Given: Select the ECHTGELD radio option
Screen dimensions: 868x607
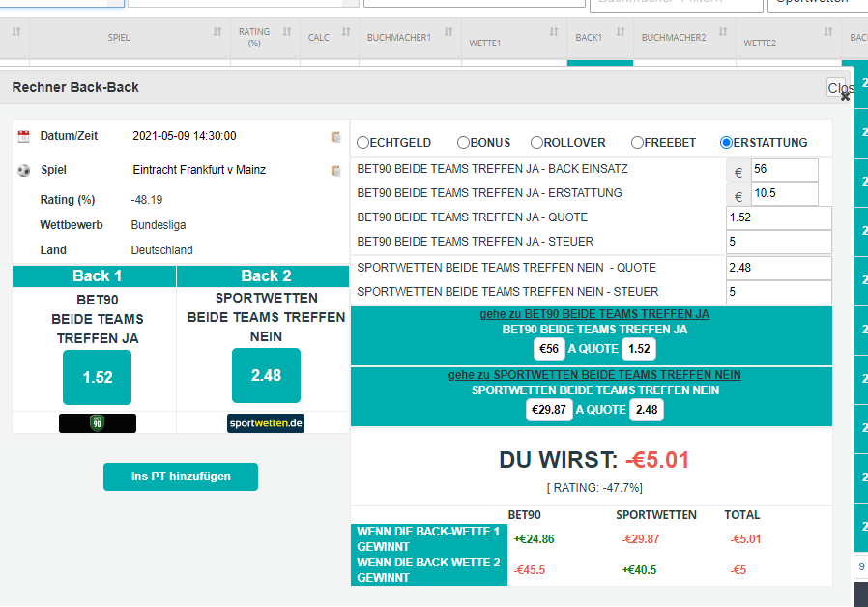Looking at the screenshot, I should click(x=362, y=143).
